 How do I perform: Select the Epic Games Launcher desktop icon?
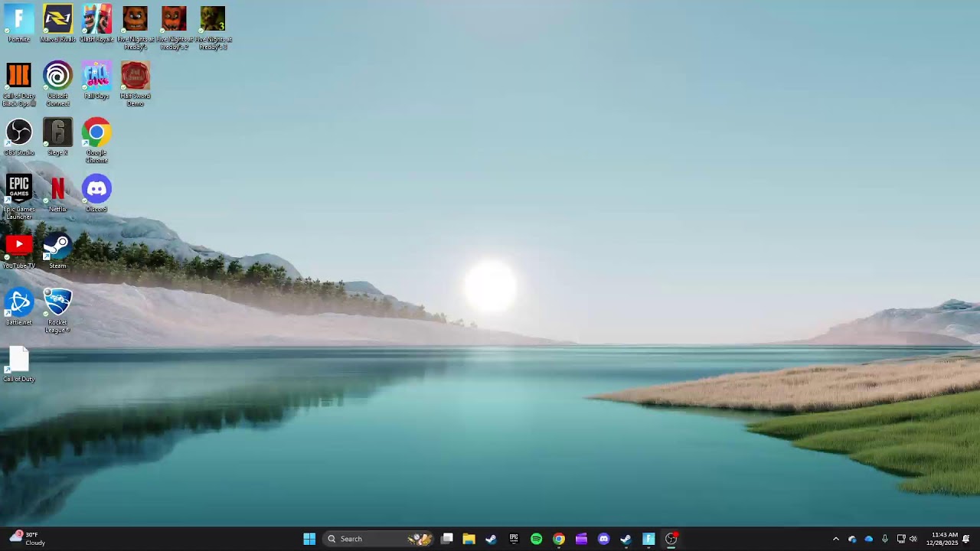19,197
